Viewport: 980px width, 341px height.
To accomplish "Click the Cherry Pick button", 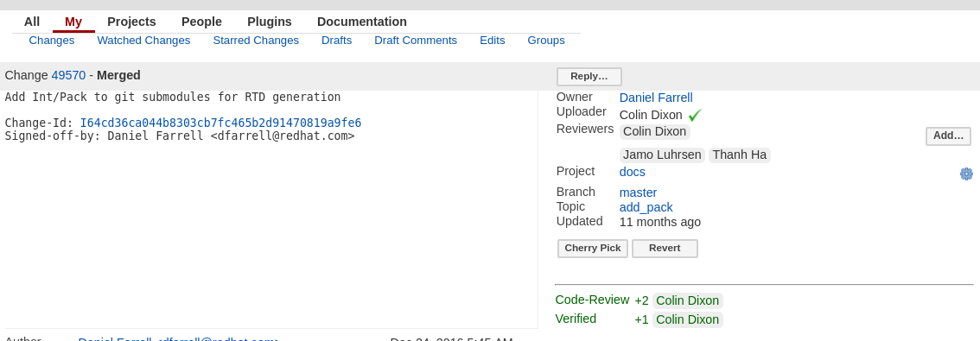I will coord(593,248).
